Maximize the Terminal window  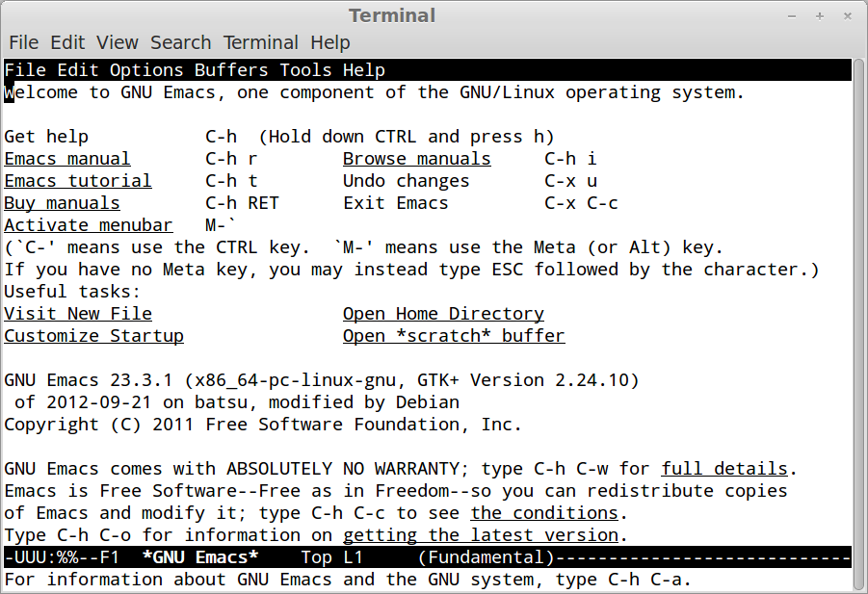tap(820, 16)
